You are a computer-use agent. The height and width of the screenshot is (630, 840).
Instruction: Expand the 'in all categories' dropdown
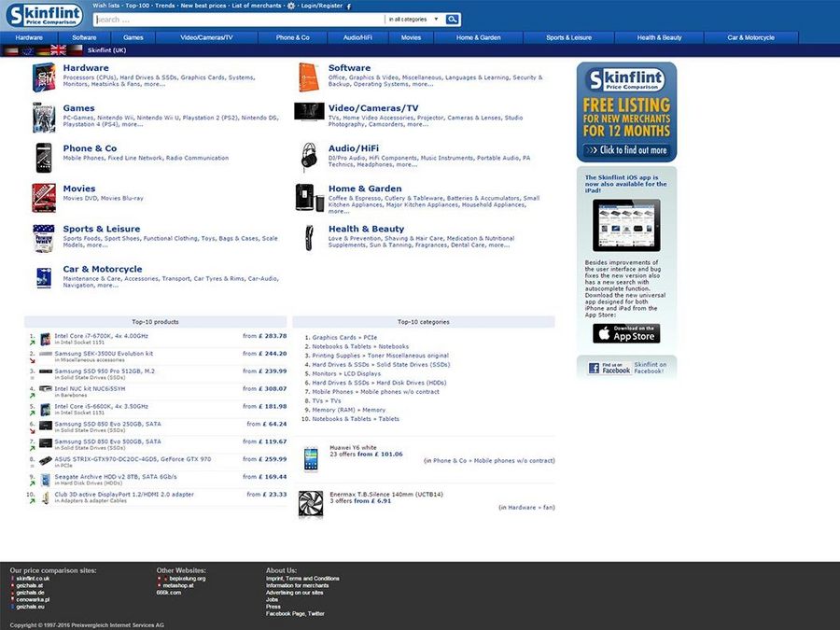413,19
